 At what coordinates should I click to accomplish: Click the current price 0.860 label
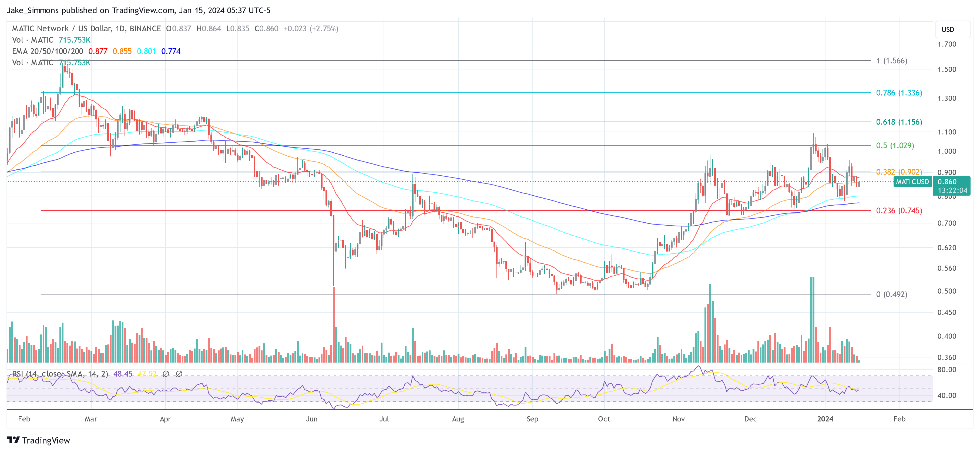coord(947,182)
